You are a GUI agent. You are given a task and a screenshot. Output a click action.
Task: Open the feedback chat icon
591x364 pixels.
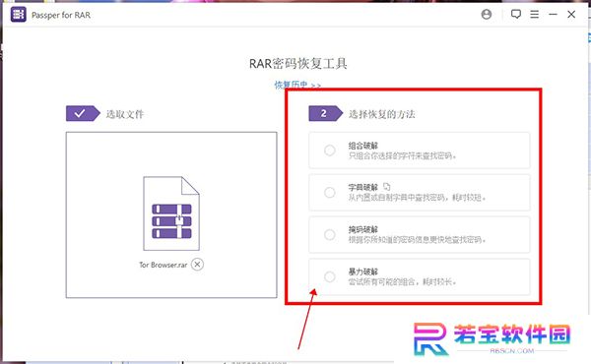515,15
